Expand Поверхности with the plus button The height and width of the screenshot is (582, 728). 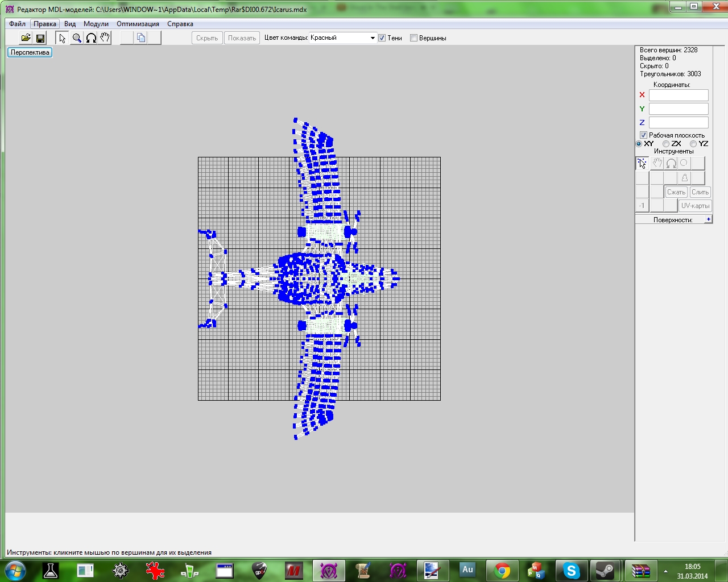click(x=708, y=219)
